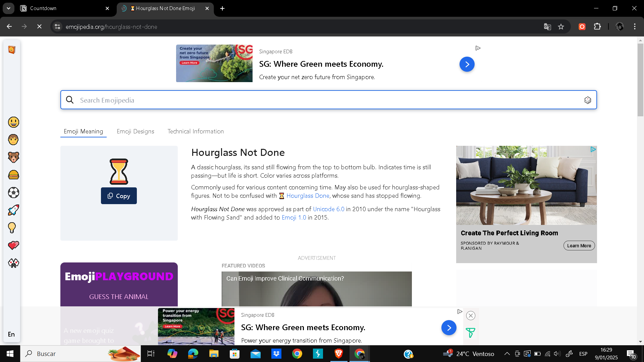Play the clinical communication featured video
The width and height of the screenshot is (644, 362).
[317, 289]
